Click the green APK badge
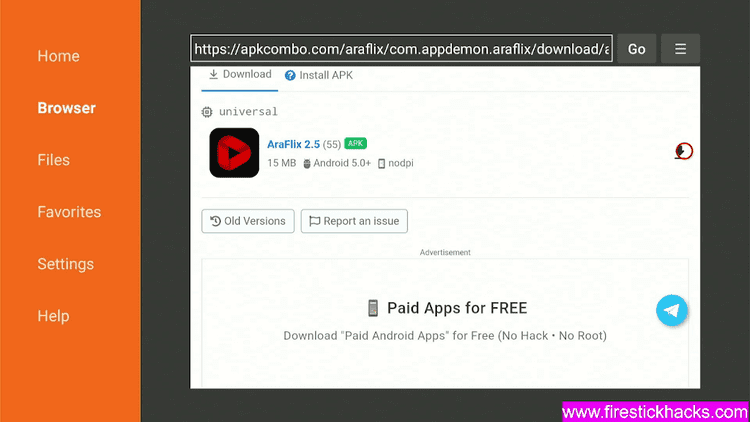This screenshot has width=750, height=422. 355,144
